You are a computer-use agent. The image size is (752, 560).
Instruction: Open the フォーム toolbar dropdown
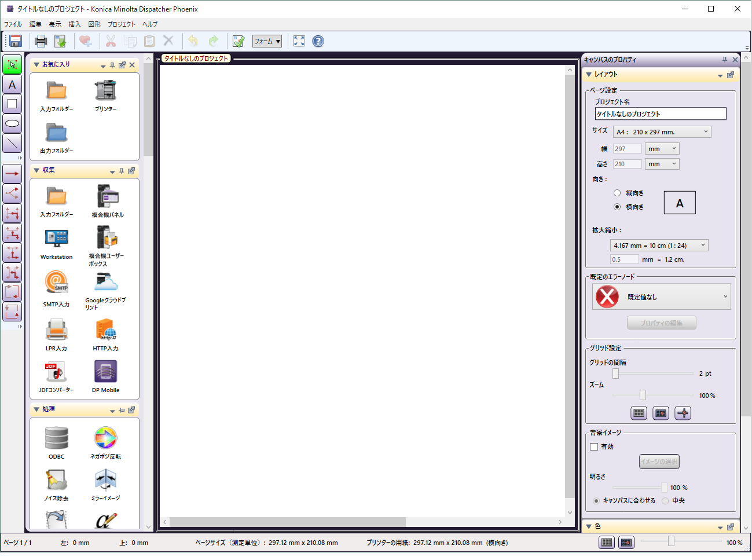click(267, 41)
